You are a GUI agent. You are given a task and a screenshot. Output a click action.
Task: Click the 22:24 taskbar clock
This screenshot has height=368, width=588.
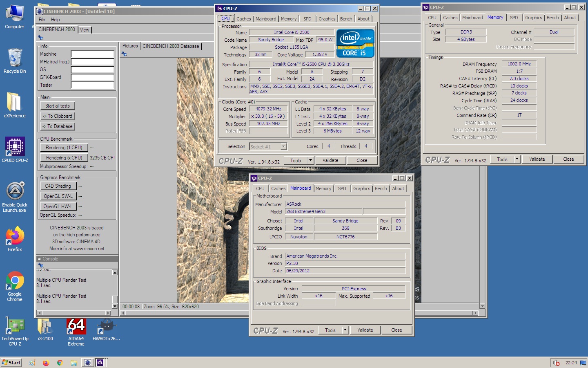pyautogui.click(x=571, y=363)
